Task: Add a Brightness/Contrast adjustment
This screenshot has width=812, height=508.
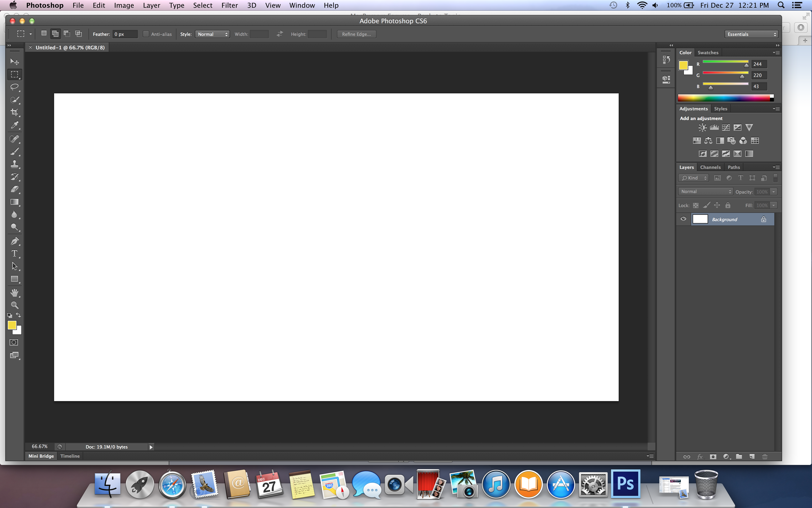Action: tap(702, 127)
